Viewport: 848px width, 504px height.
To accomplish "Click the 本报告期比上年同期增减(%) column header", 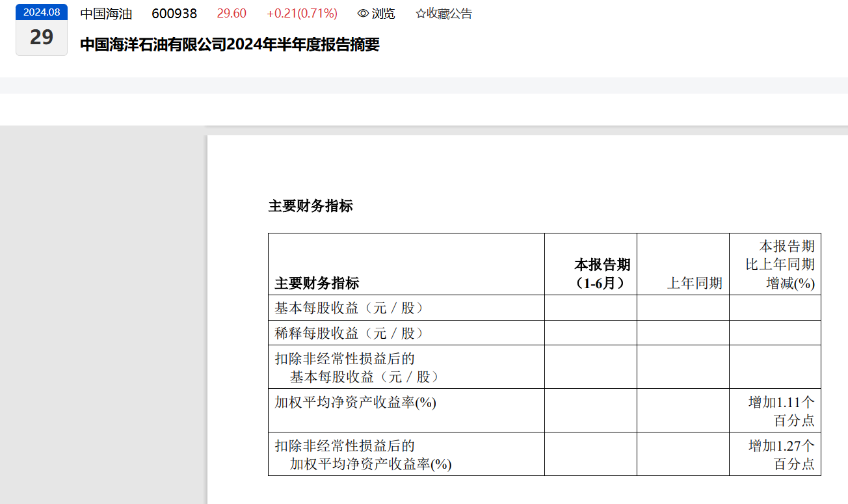I will point(775,264).
